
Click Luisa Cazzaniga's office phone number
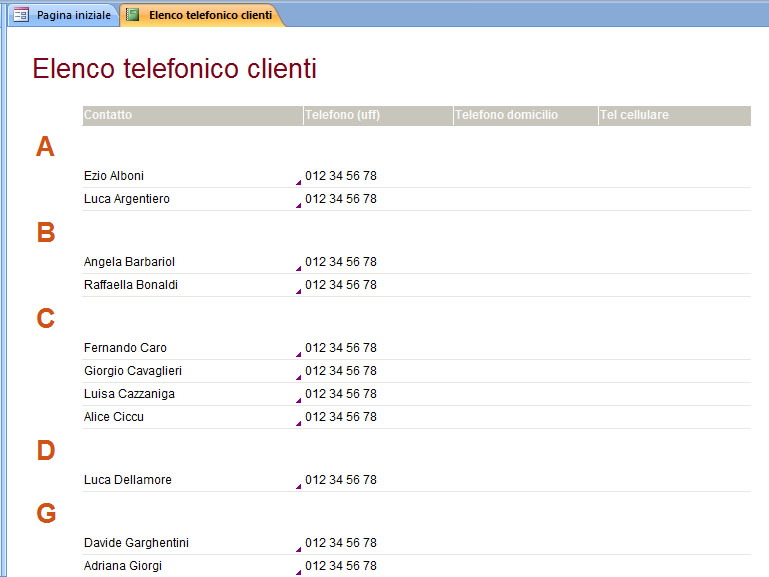point(341,394)
